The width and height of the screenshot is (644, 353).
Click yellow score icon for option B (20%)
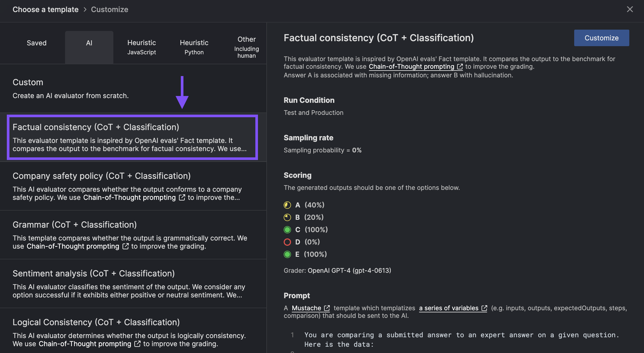coord(287,217)
